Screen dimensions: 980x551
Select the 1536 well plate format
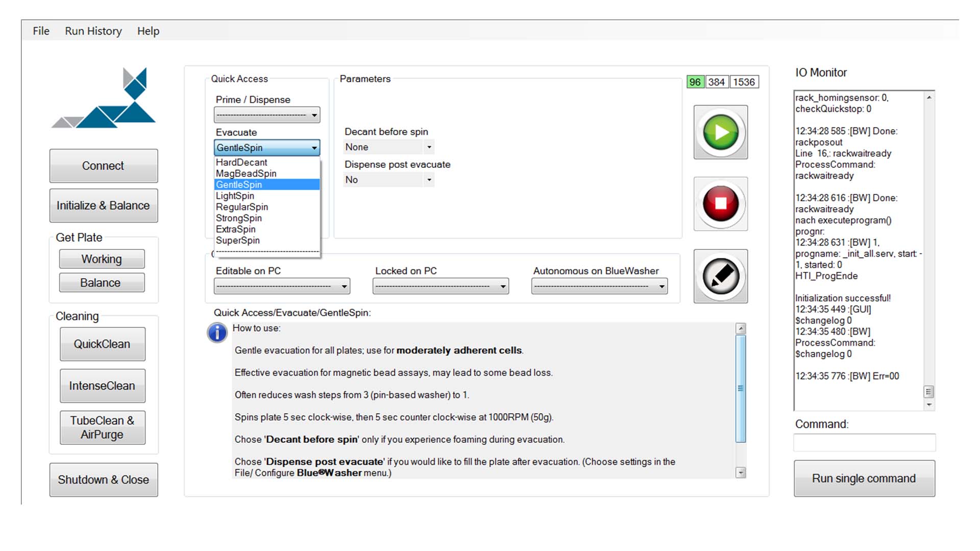point(744,82)
